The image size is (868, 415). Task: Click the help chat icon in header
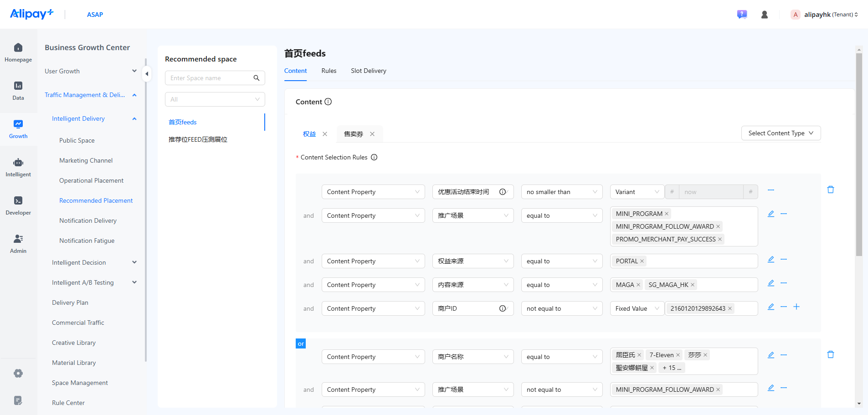[x=742, y=15]
